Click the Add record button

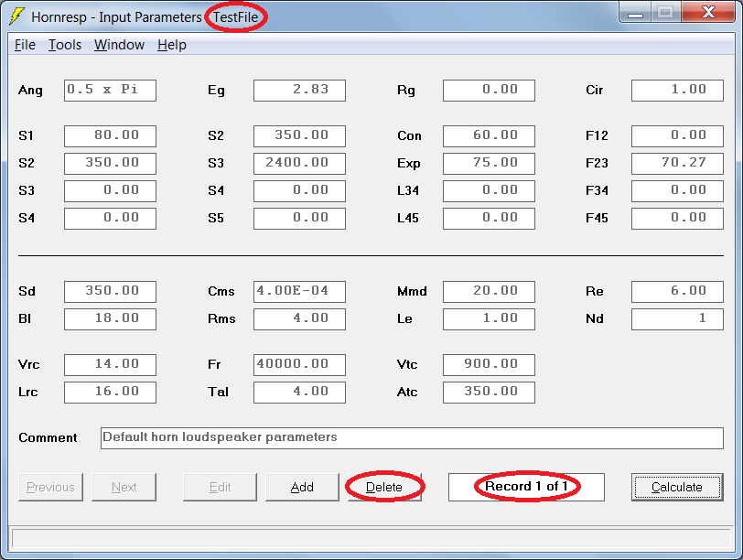tap(302, 487)
